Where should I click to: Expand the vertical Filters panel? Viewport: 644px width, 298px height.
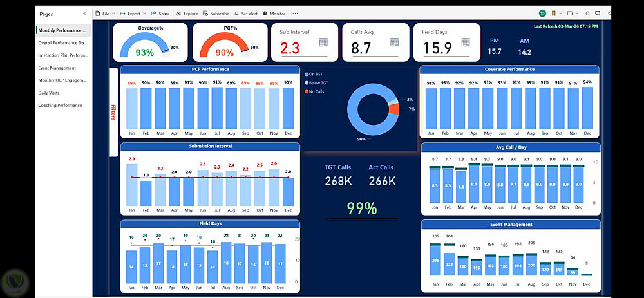[113, 112]
